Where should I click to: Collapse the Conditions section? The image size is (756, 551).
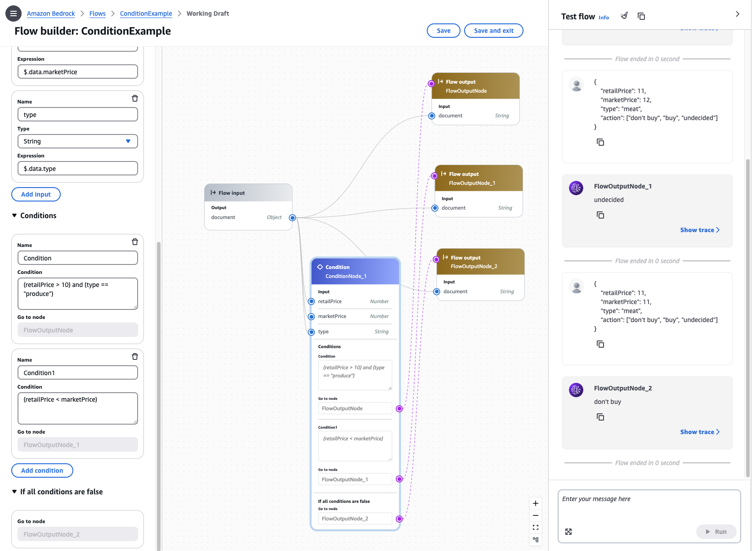[x=14, y=215]
